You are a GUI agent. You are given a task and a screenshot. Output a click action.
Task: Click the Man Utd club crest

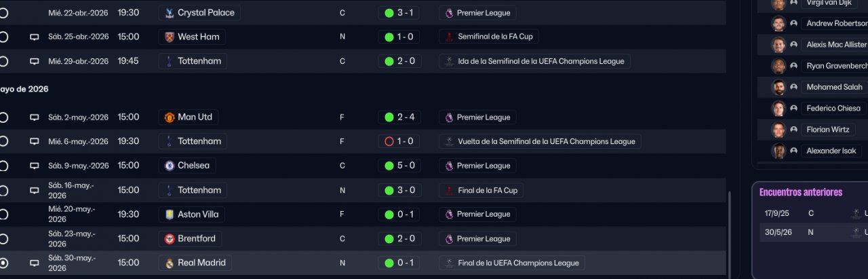[x=170, y=117]
